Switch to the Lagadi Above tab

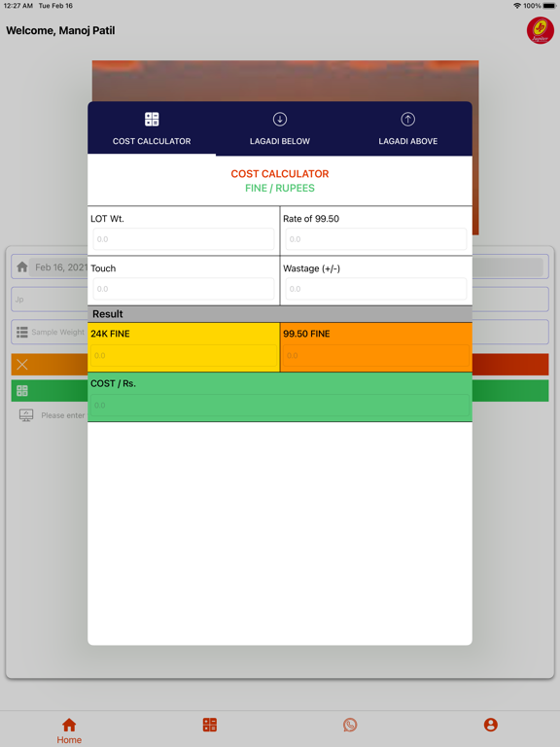407,128
